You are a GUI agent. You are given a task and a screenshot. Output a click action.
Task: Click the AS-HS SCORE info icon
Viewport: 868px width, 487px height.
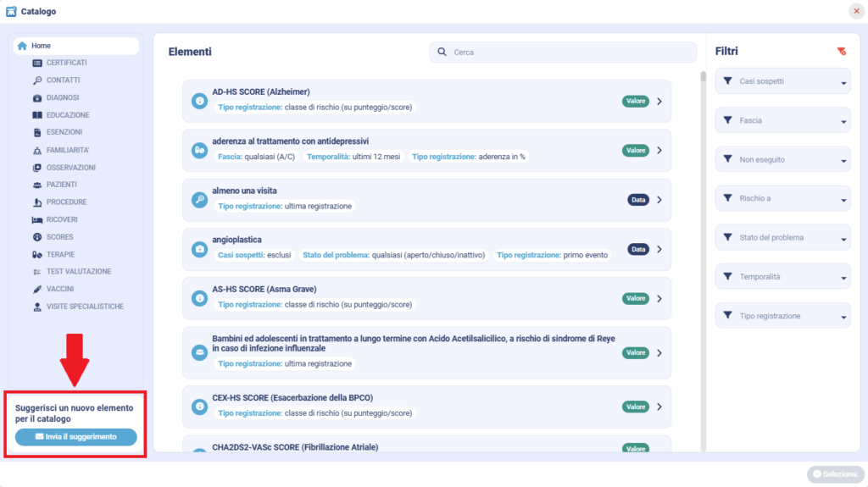pos(199,298)
